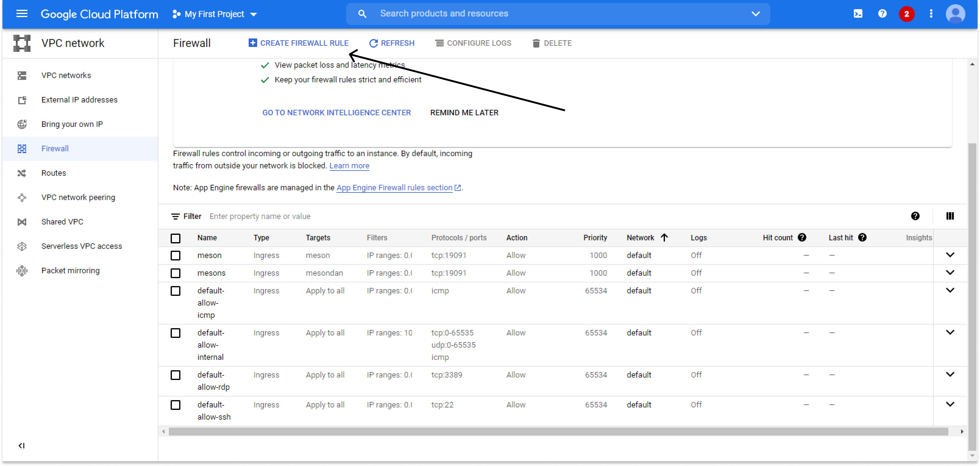Open the three-dot settings menu
Screen dimensions: 980x466
[931, 14]
